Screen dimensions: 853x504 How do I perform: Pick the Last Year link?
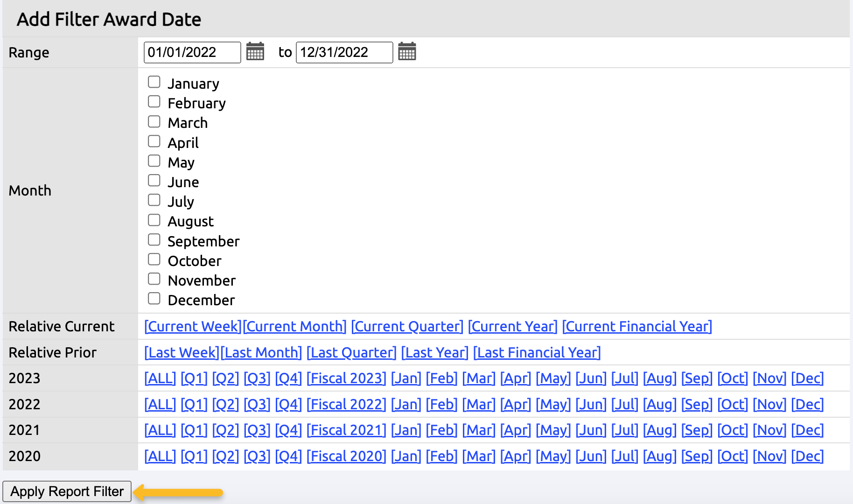(x=434, y=352)
